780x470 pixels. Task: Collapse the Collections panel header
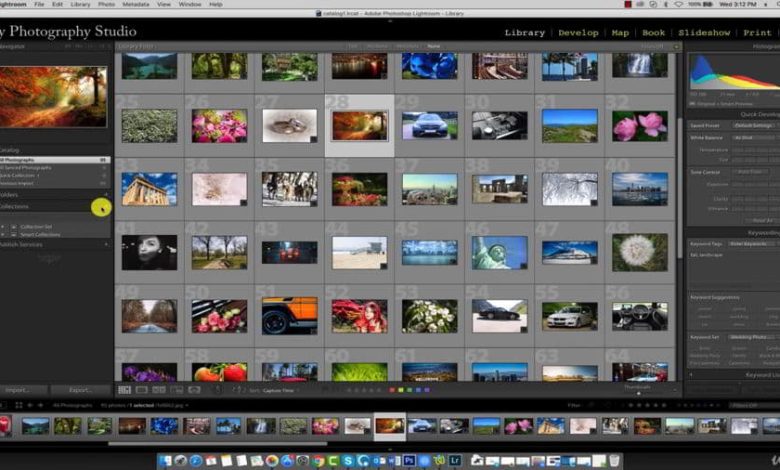(x=55, y=206)
